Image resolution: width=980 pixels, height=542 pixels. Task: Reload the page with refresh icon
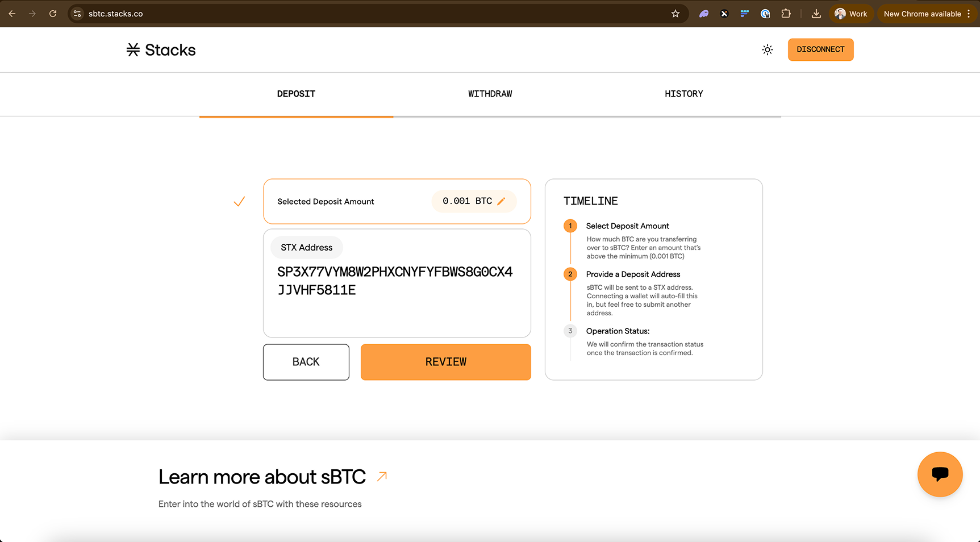click(53, 14)
